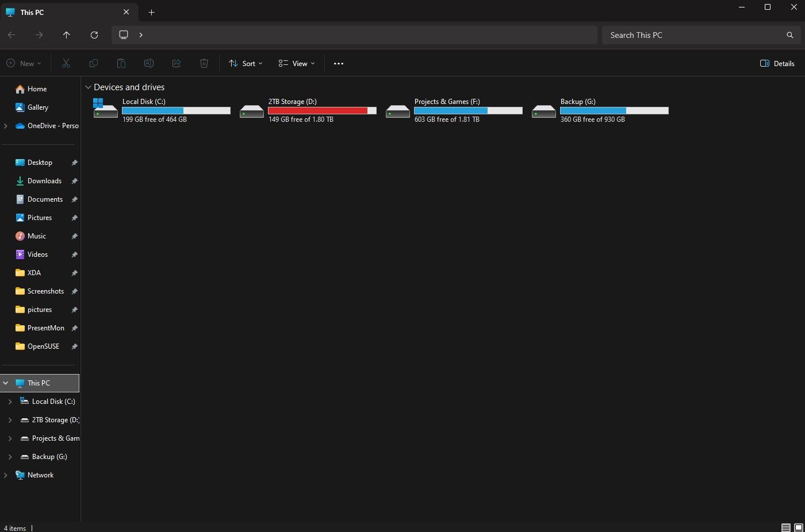The image size is (805, 532).
Task: Expand Local Disk (C:) tree node
Action: tap(10, 402)
